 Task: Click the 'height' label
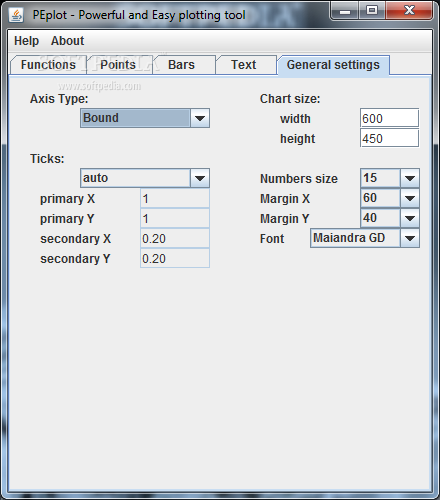point(297,139)
